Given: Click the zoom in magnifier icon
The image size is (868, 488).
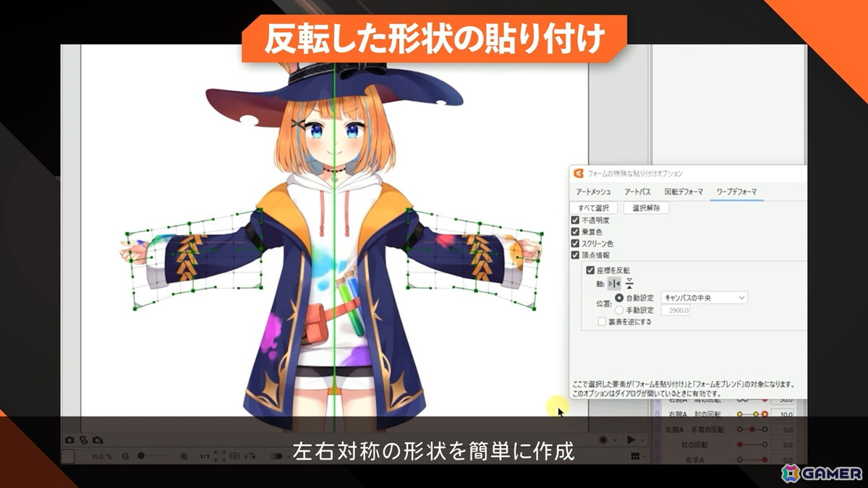Looking at the screenshot, I should [184, 457].
